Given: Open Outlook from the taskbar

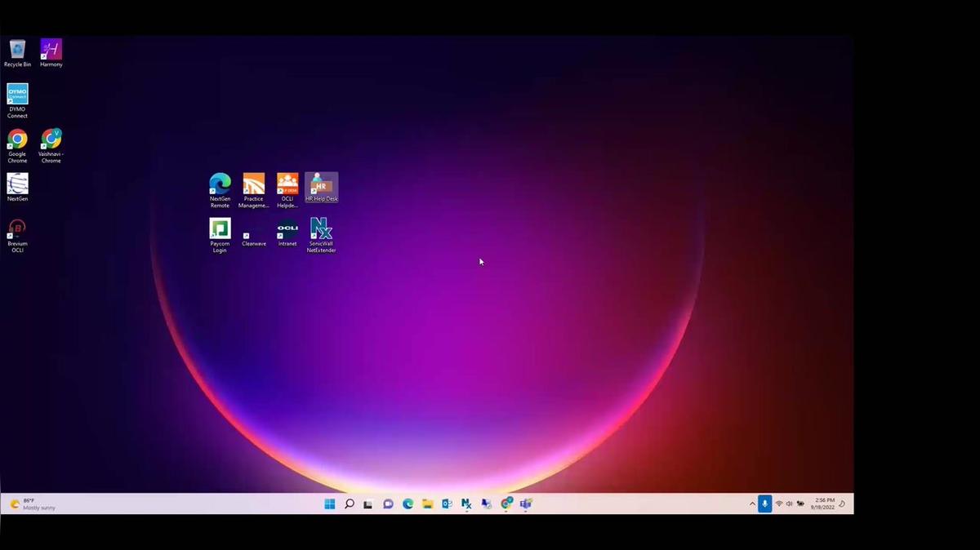Looking at the screenshot, I should pos(447,503).
